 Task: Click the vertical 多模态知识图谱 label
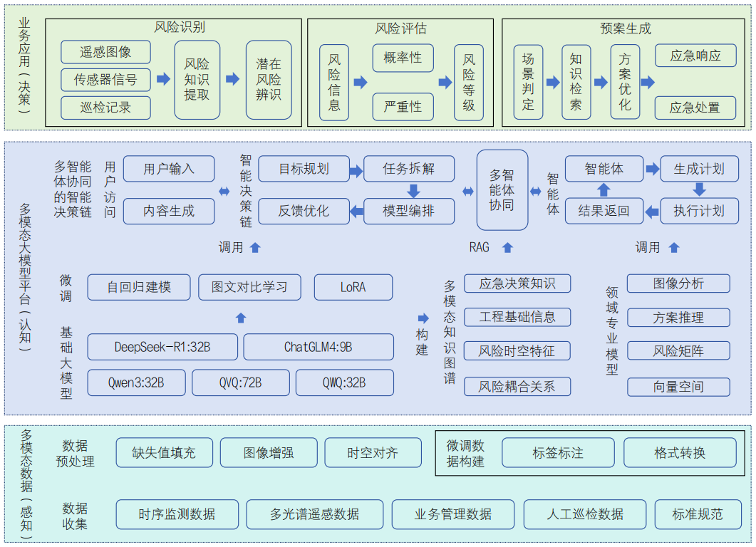point(450,333)
